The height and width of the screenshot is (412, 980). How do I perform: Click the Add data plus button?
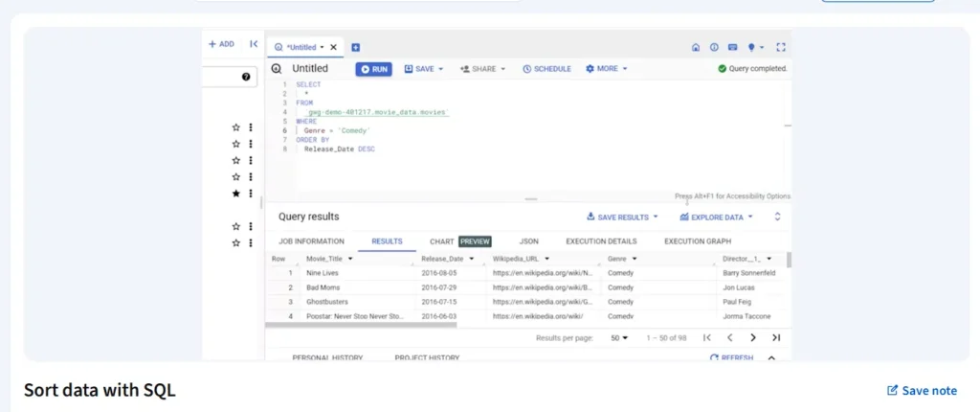[221, 44]
